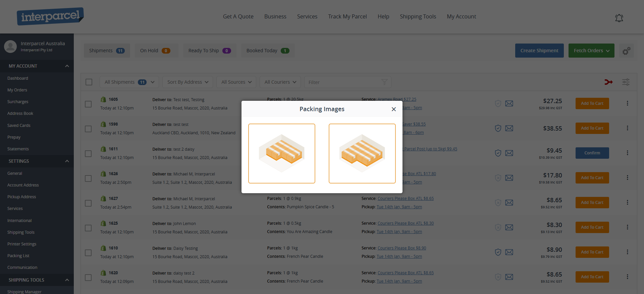Viewport: 644px width, 294px height.
Task: Click the envelope icon for order 1625
Action: [x=509, y=227]
